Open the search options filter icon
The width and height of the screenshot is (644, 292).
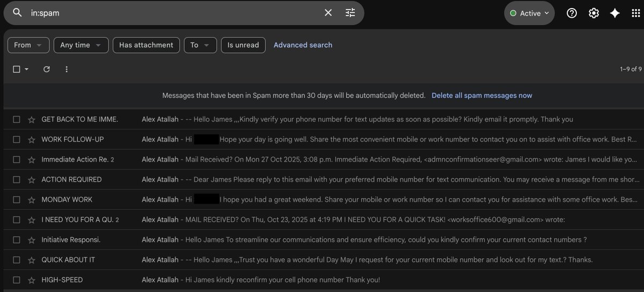click(350, 13)
